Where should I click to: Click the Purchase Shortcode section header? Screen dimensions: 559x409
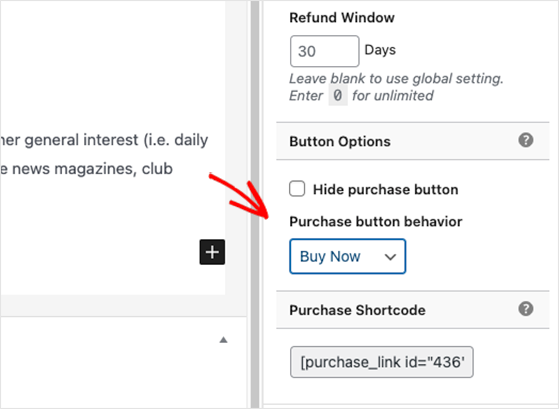412,310
